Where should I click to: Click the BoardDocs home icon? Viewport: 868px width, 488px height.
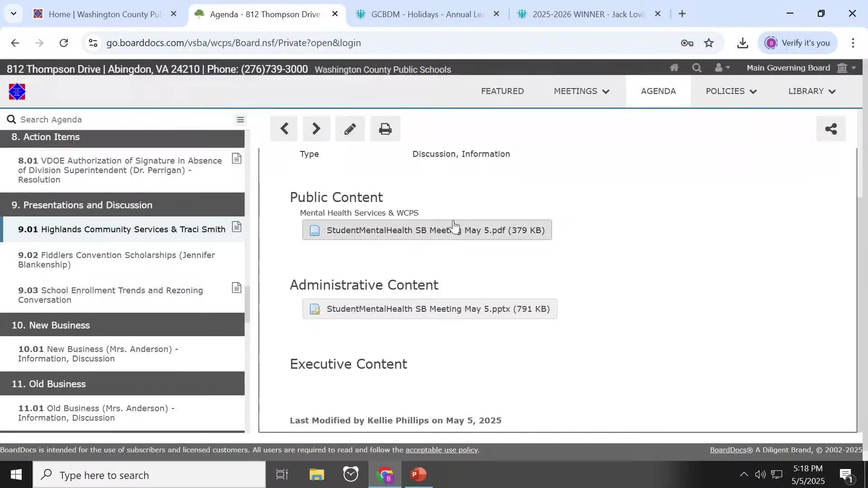(674, 68)
